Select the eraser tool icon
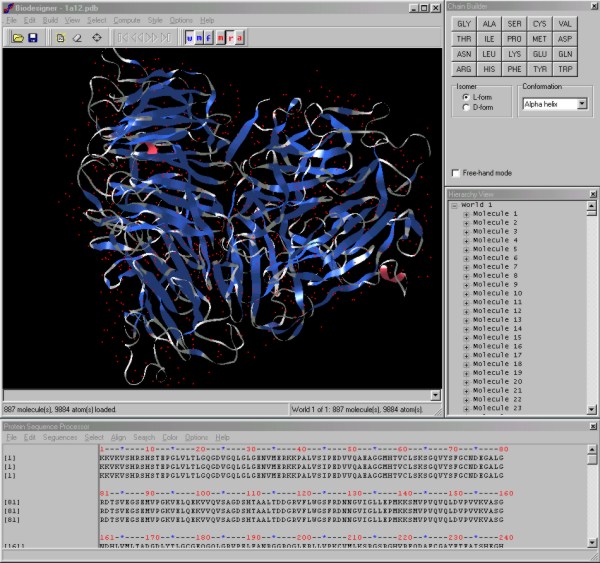This screenshot has height=563, width=600. [x=77, y=38]
